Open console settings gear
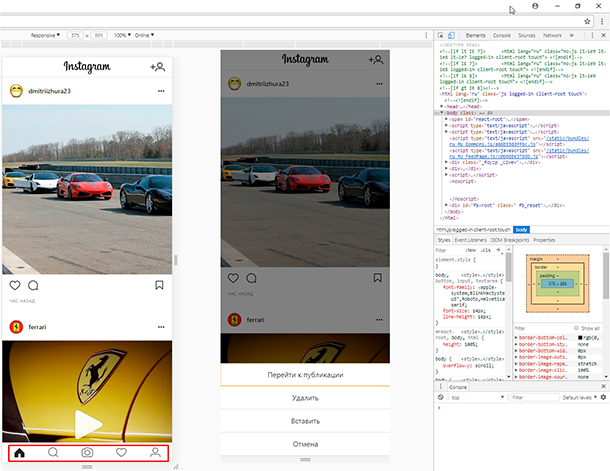The image size is (610, 471). pos(603,397)
